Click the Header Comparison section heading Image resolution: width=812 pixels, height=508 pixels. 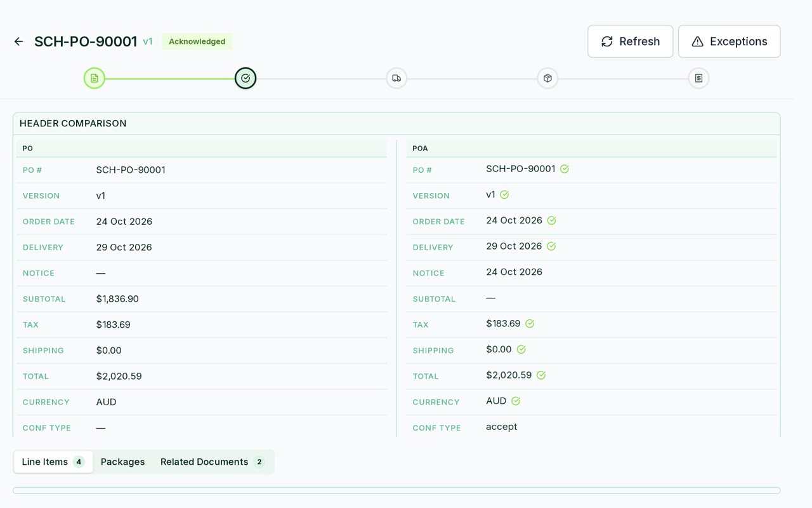click(x=73, y=123)
